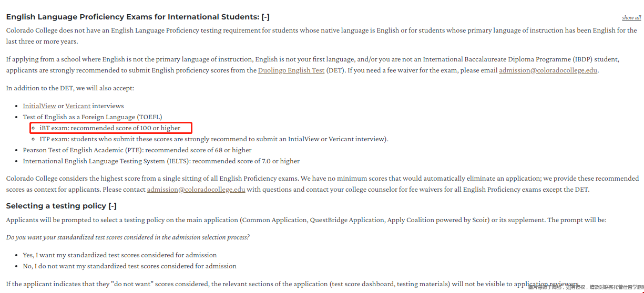
Task: Collapse the English Language Proficiency Exams section
Action: 265,17
